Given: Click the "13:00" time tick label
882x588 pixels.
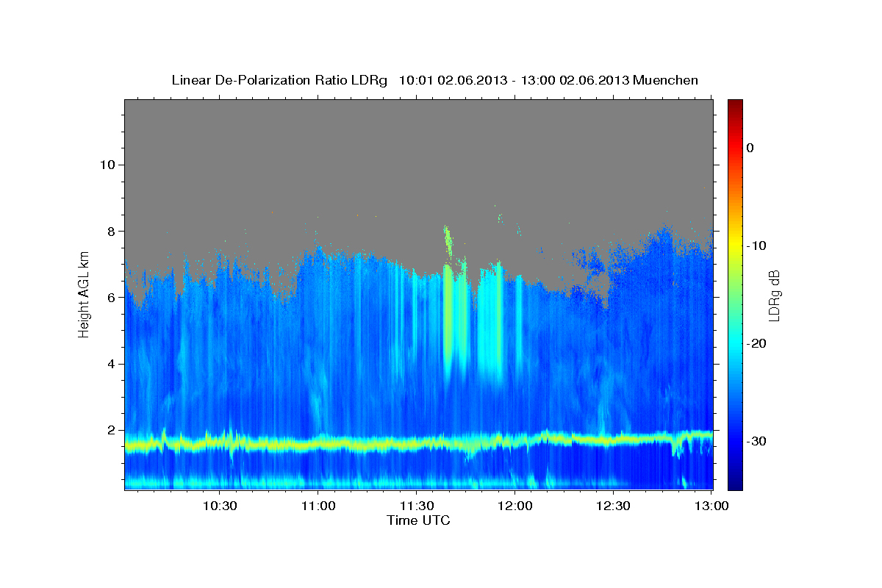Looking at the screenshot, I should tap(711, 506).
